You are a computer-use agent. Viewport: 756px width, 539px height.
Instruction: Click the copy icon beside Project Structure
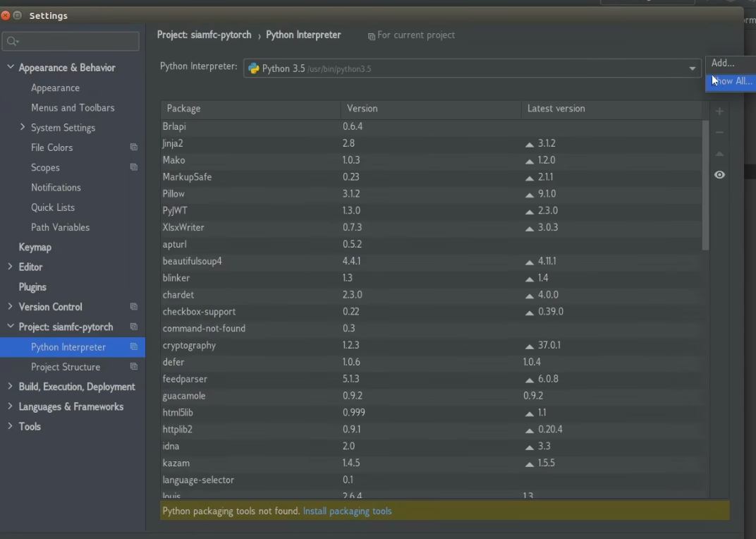pyautogui.click(x=134, y=366)
